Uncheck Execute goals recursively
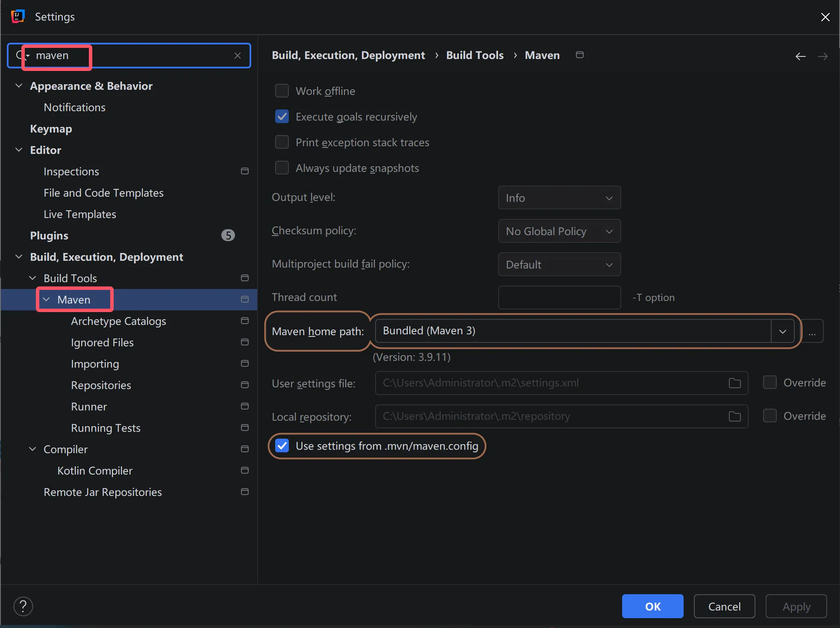Image resolution: width=840 pixels, height=628 pixels. (x=282, y=117)
